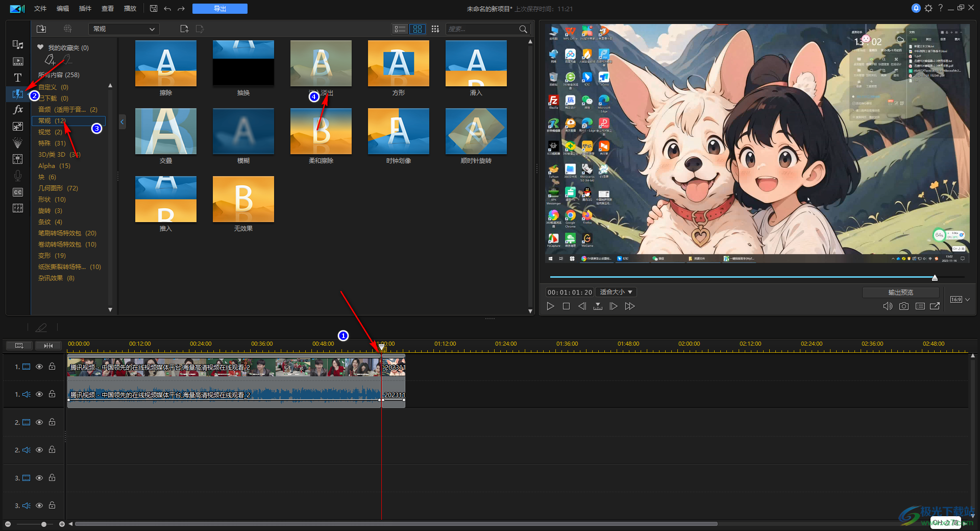Open the 播放 menu
980x531 pixels.
[130, 9]
